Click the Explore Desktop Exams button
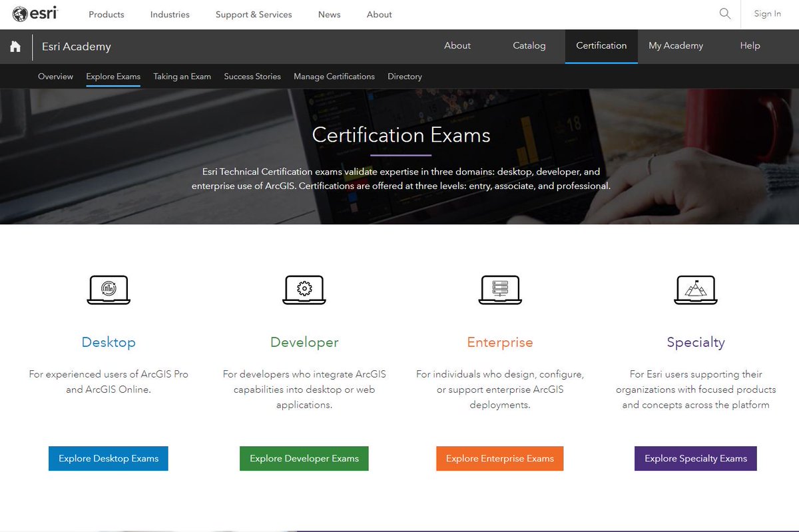The image size is (799, 532). pyautogui.click(x=109, y=459)
